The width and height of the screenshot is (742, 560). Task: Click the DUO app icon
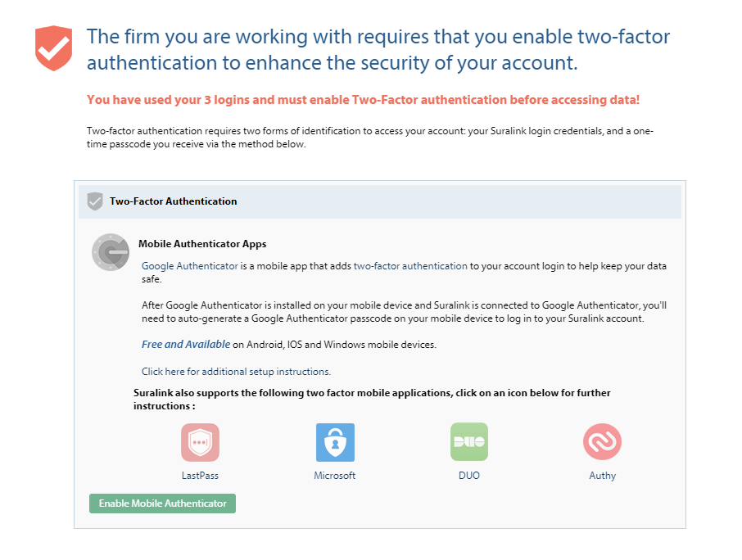pos(469,442)
